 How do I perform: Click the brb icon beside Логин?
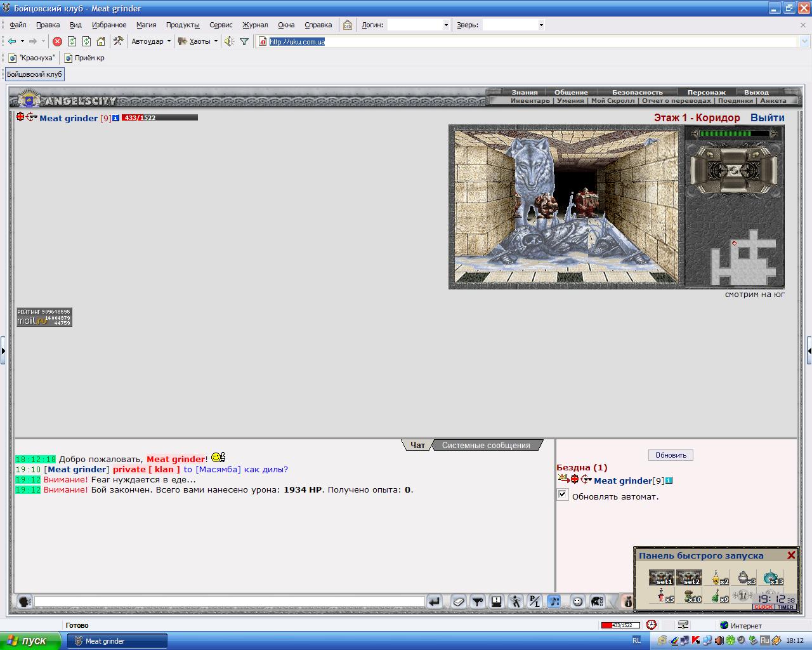pos(348,25)
